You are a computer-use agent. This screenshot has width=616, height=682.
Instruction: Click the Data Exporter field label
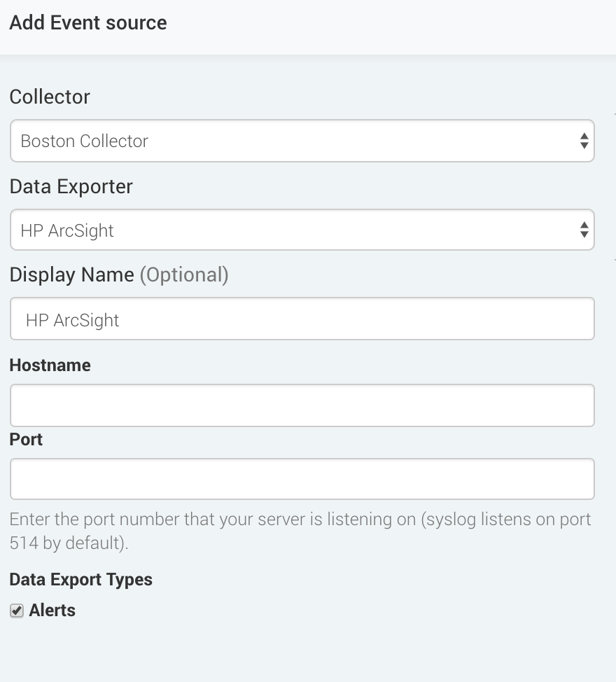(x=71, y=186)
